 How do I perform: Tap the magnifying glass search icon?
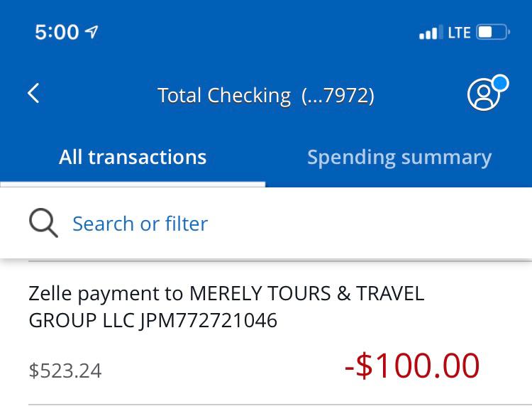(x=43, y=223)
